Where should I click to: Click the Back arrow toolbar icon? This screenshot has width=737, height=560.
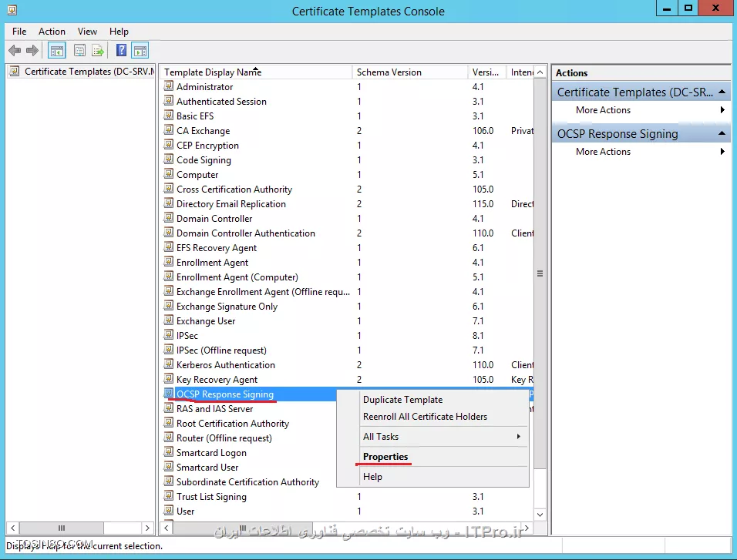click(x=15, y=50)
